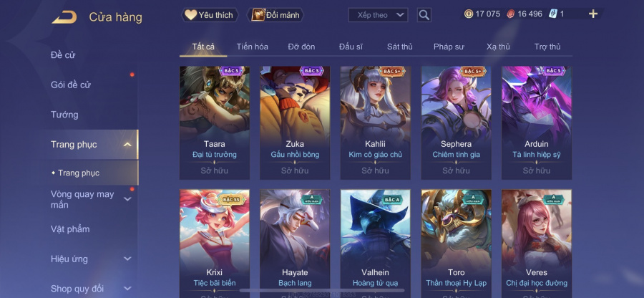The height and width of the screenshot is (298, 644).
Task: Open Gói đề cử sidebar entry
Action: pos(71,85)
